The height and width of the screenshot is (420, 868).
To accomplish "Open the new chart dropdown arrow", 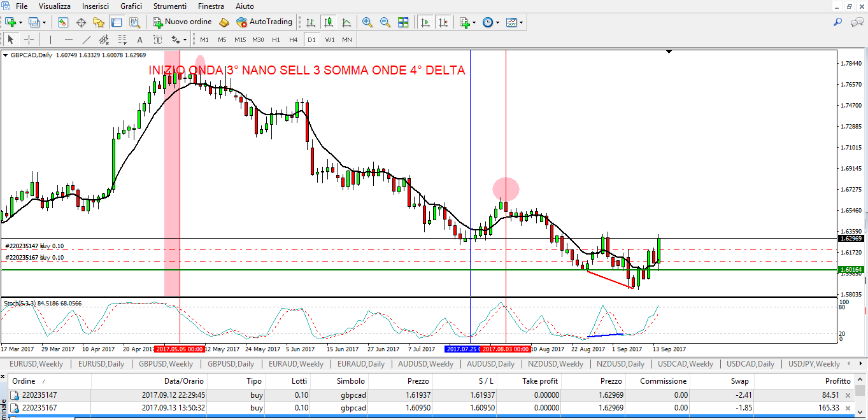I will (21, 22).
